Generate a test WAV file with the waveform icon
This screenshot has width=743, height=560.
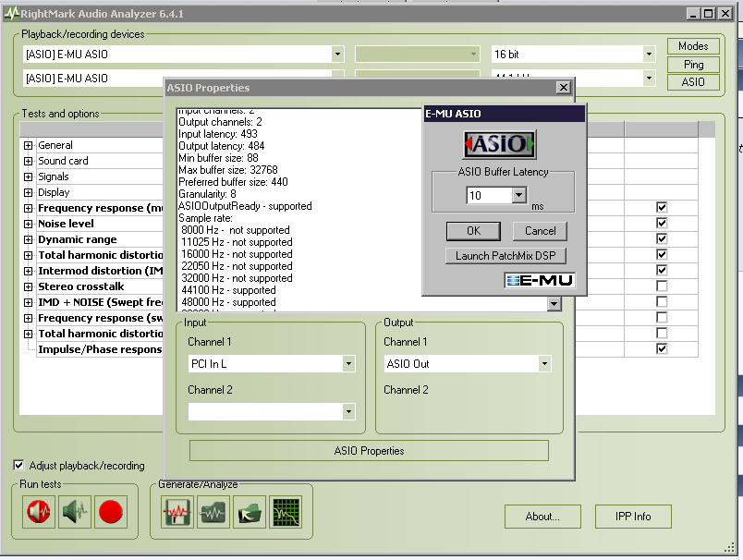point(177,512)
